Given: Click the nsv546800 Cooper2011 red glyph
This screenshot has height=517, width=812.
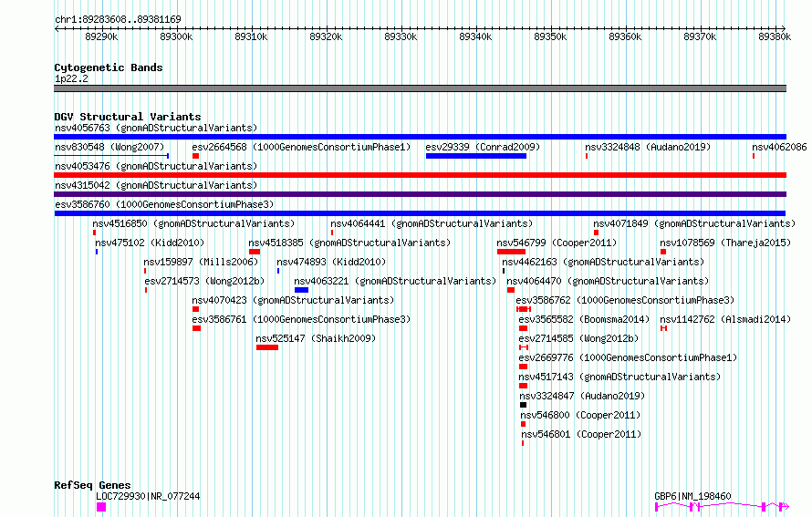Looking at the screenshot, I should [x=523, y=424].
